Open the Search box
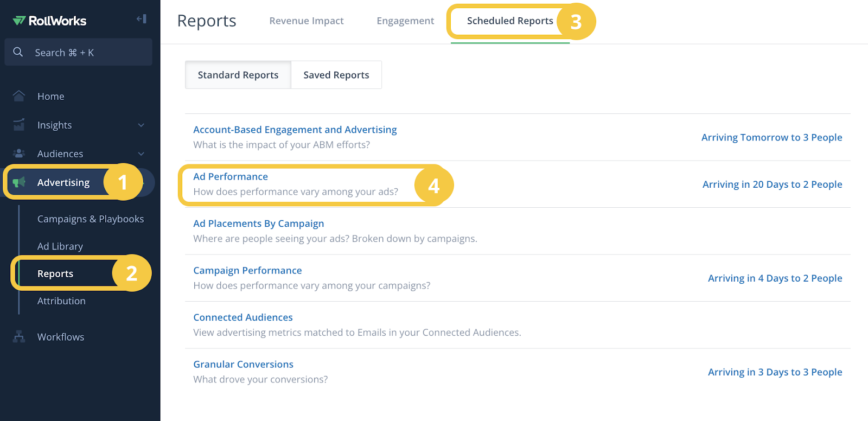 (x=78, y=52)
